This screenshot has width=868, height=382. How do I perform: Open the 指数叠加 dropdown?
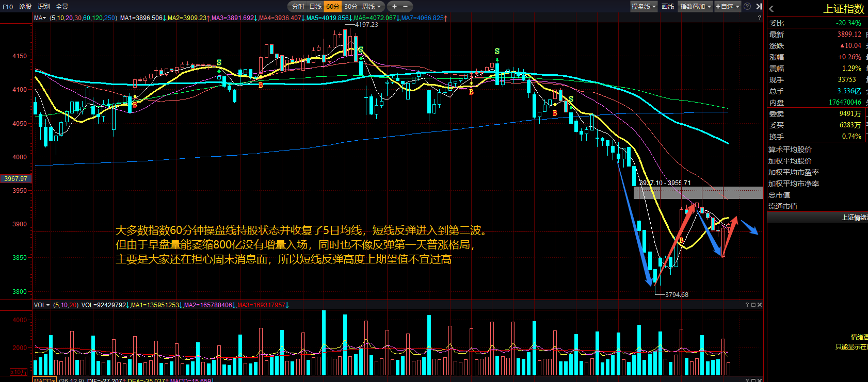(695, 7)
